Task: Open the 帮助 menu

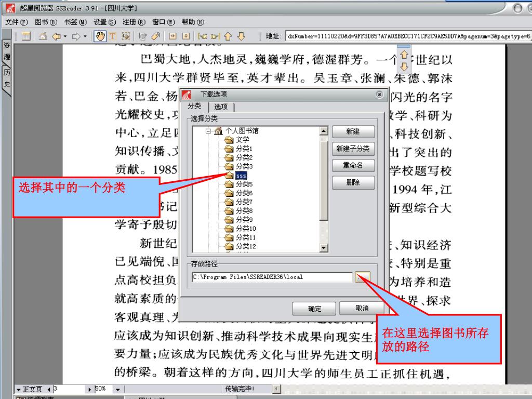Action: tap(193, 22)
